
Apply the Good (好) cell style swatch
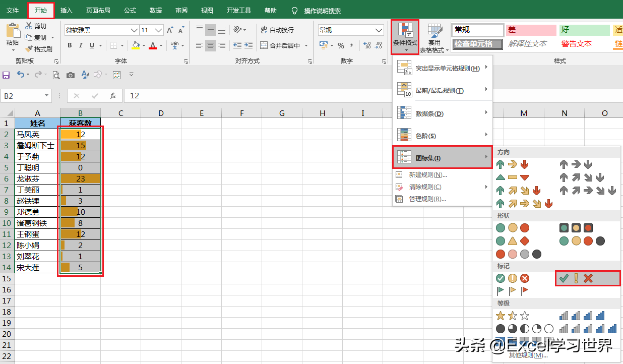(x=585, y=30)
